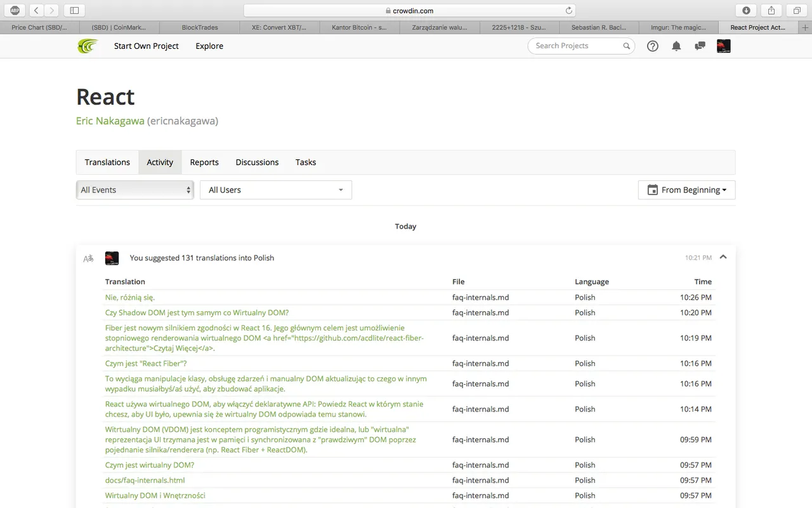Reload the page with refresh icon
Image resolution: width=812 pixels, height=508 pixels.
568,10
